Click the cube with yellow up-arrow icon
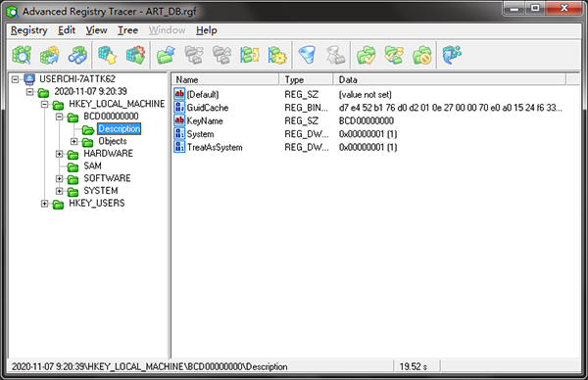This screenshot has width=588, height=380. pos(108,55)
